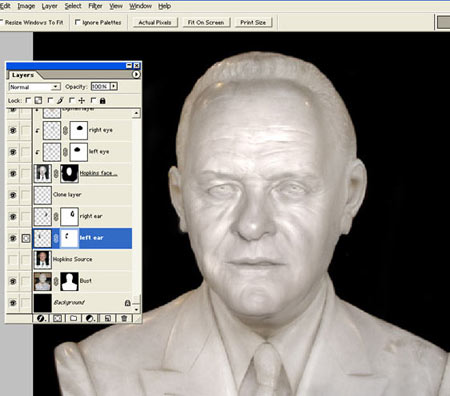The height and width of the screenshot is (396, 450).
Task: Select the Bust layer mask thumbnail
Action: [x=70, y=281]
